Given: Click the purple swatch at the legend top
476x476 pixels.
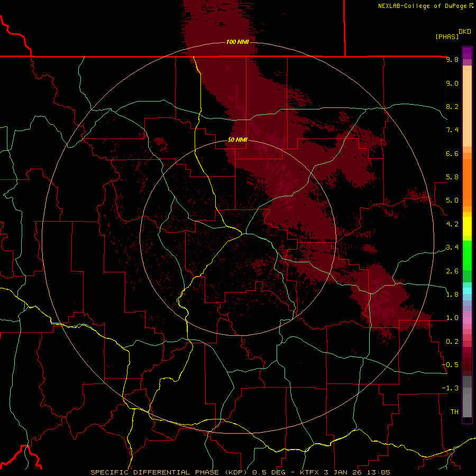Looking at the screenshot, I should click(467, 53).
